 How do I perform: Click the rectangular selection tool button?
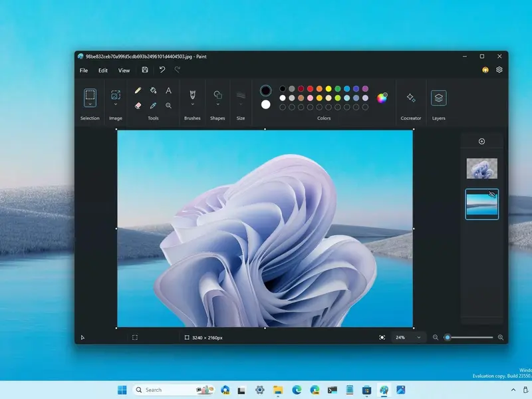click(90, 94)
